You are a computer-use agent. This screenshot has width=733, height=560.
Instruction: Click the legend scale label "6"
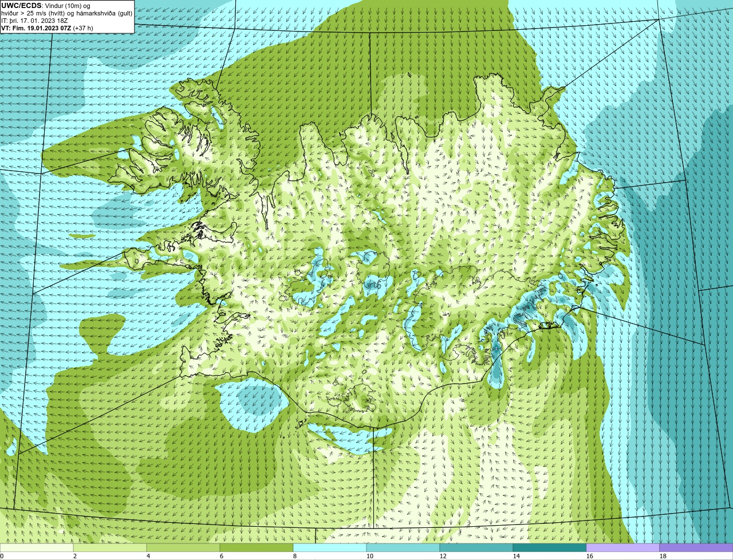(222, 556)
